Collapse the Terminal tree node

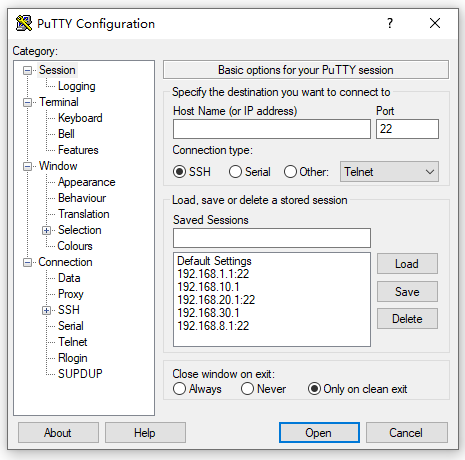27,102
